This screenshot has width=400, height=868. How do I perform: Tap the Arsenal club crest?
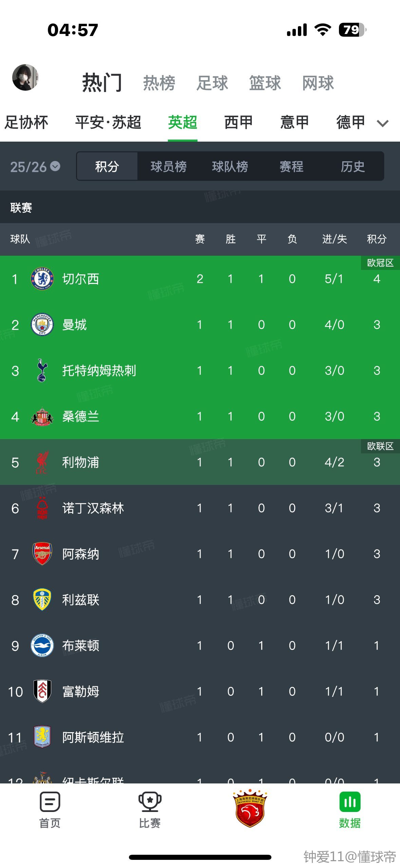(x=42, y=554)
